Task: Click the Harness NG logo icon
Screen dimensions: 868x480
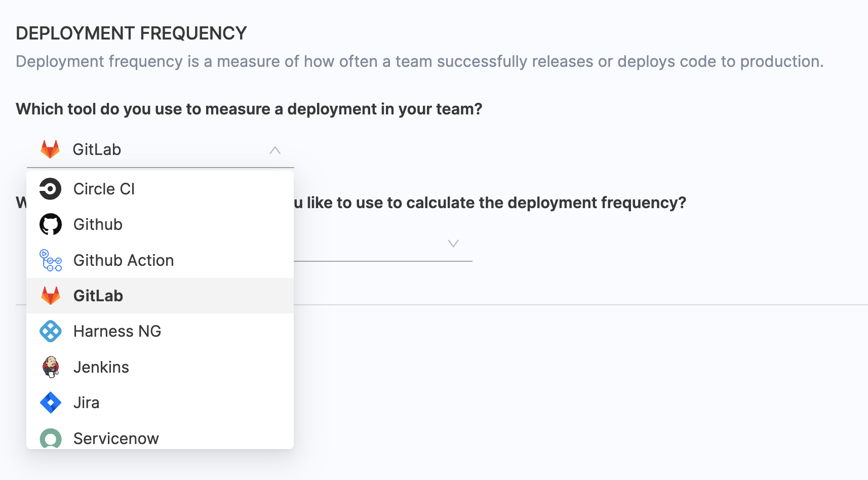Action: (50, 332)
